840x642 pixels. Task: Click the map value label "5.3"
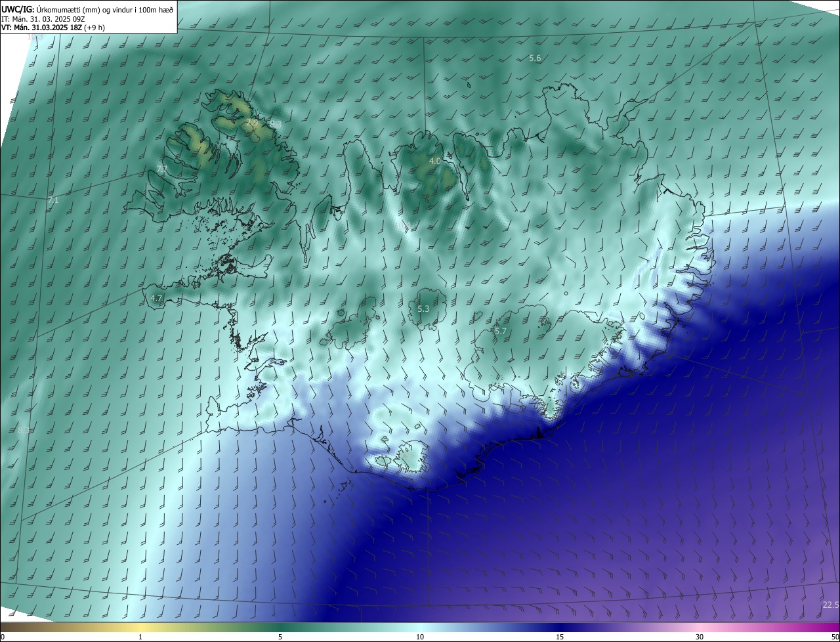coord(423,309)
